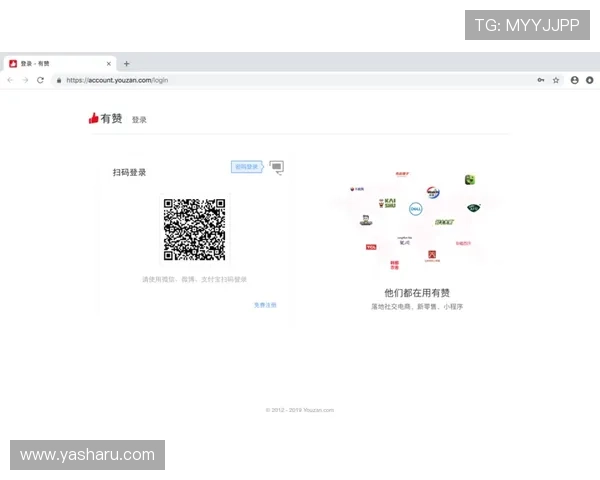This screenshot has height=480, width=600.
Task: Click the 他们都在用有赞 heading
Action: tap(417, 293)
